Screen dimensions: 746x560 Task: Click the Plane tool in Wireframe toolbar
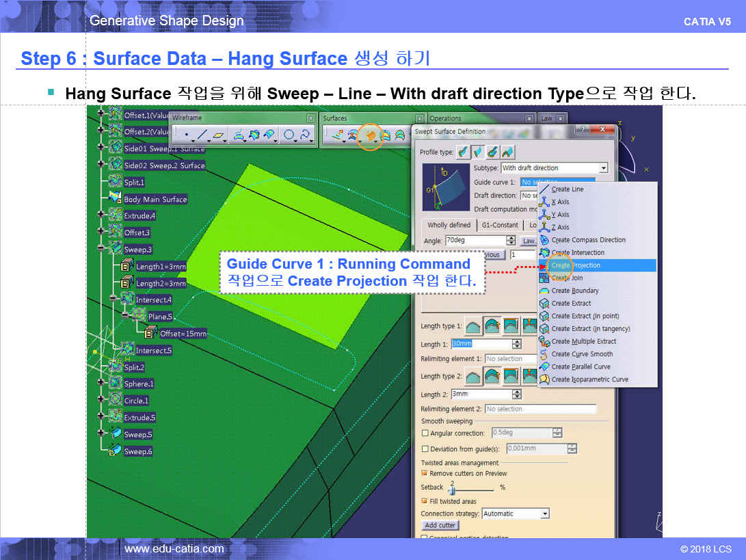tap(219, 135)
